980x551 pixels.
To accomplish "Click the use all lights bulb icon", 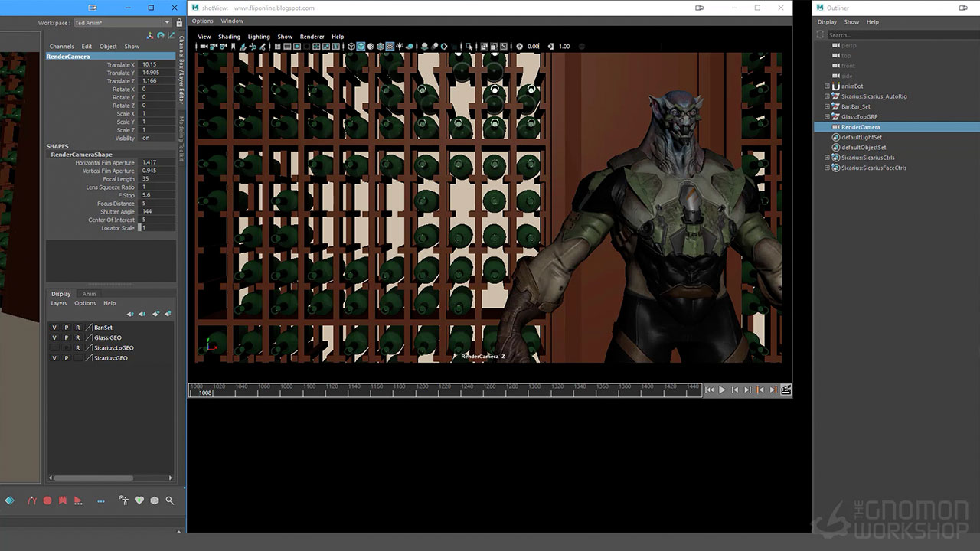I will pyautogui.click(x=399, y=47).
